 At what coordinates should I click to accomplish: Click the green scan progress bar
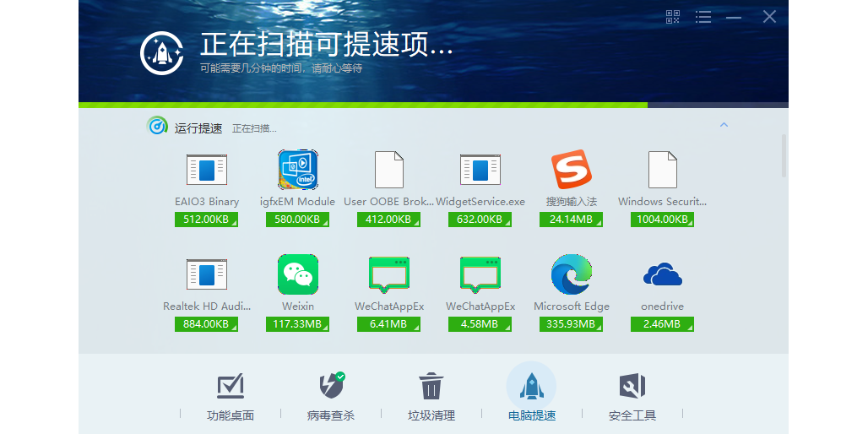point(363,106)
